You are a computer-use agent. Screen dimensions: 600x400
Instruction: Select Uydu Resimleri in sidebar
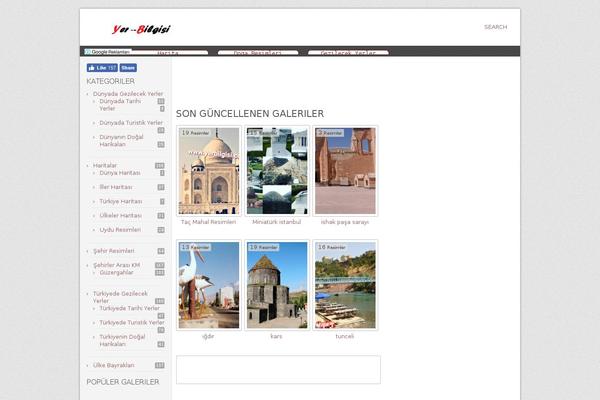coord(120,230)
